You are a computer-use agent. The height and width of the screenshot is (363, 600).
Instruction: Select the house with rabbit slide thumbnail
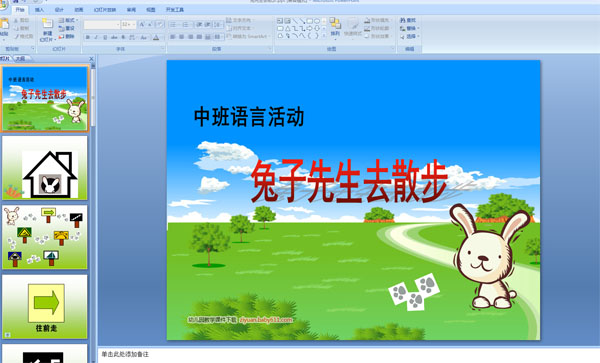(45, 168)
